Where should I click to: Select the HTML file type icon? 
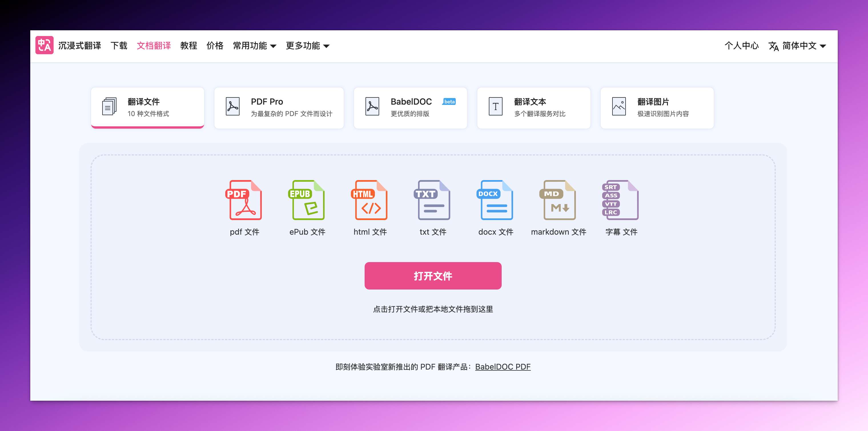tap(370, 200)
